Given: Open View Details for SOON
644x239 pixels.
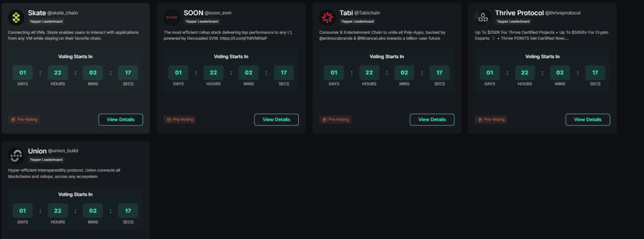Looking at the screenshot, I should tap(276, 119).
